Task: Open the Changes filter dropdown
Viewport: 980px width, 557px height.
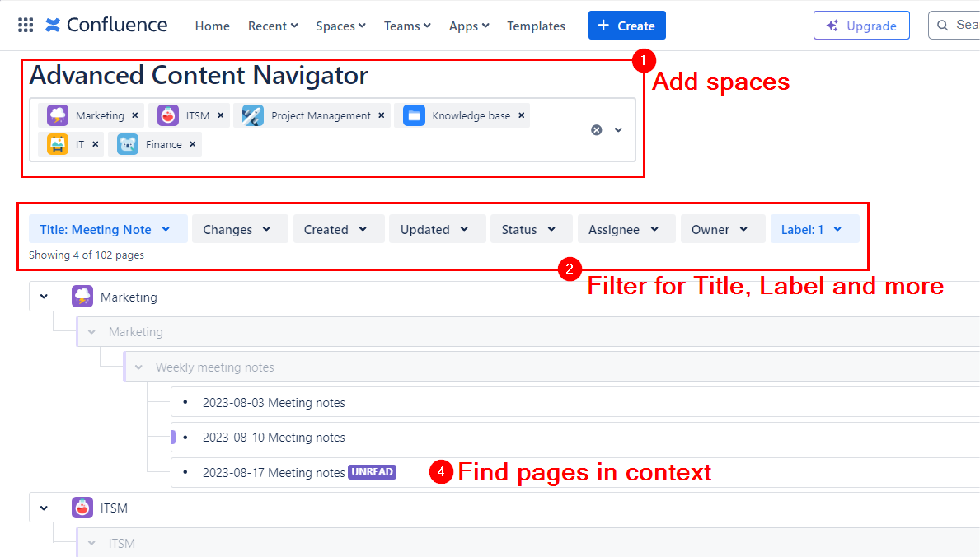Action: 240,229
